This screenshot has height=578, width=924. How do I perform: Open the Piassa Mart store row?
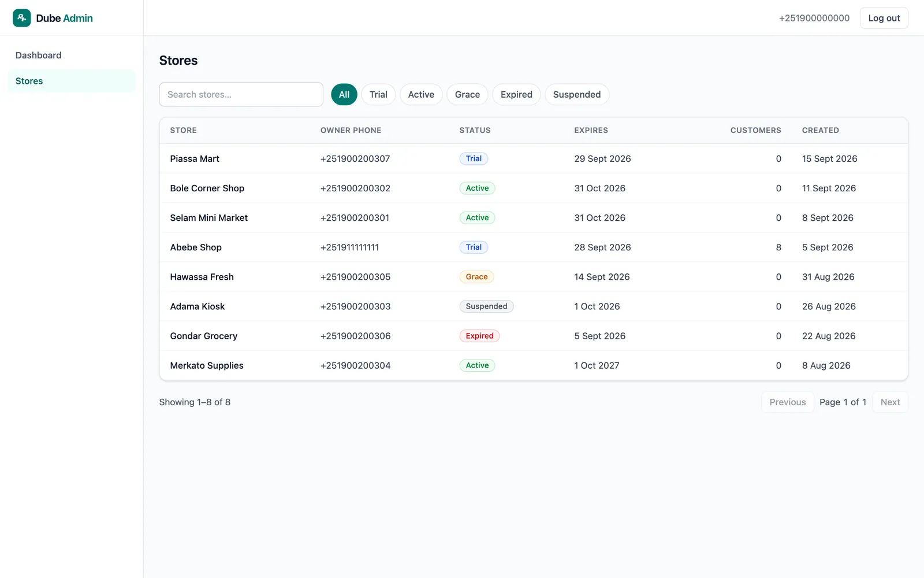pyautogui.click(x=534, y=158)
